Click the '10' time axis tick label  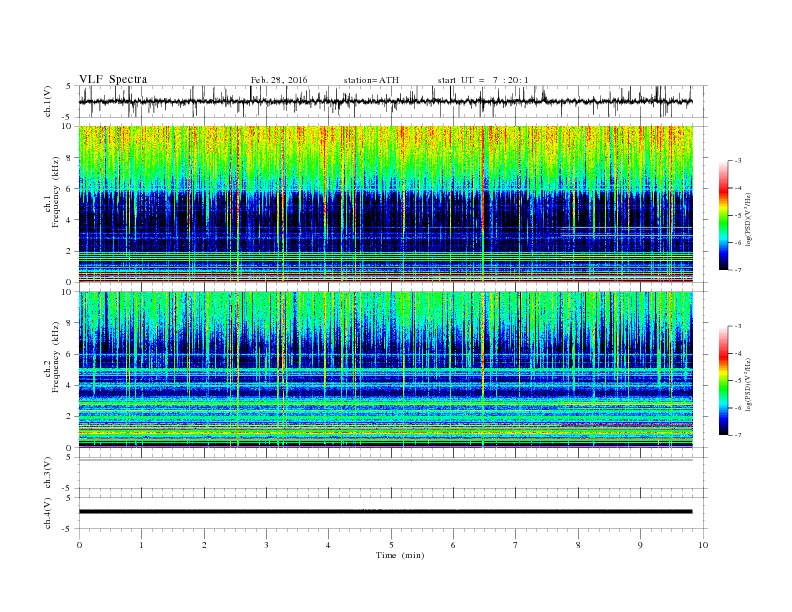point(703,545)
